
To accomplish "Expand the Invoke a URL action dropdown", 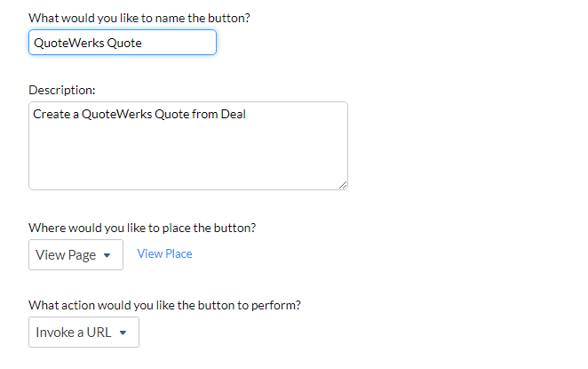I will pyautogui.click(x=83, y=333).
